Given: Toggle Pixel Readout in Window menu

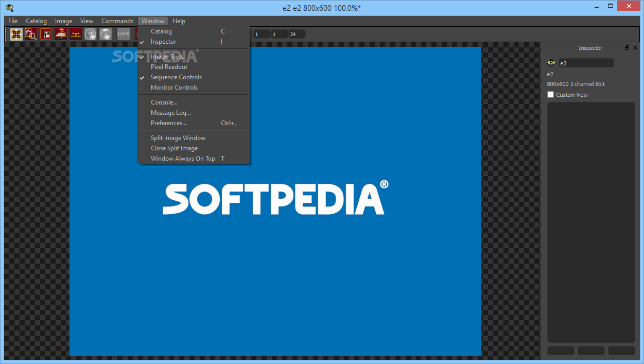Looking at the screenshot, I should point(194,67).
